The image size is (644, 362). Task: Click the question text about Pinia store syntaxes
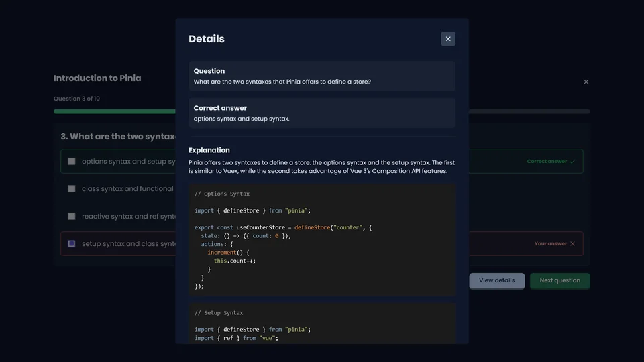(282, 82)
